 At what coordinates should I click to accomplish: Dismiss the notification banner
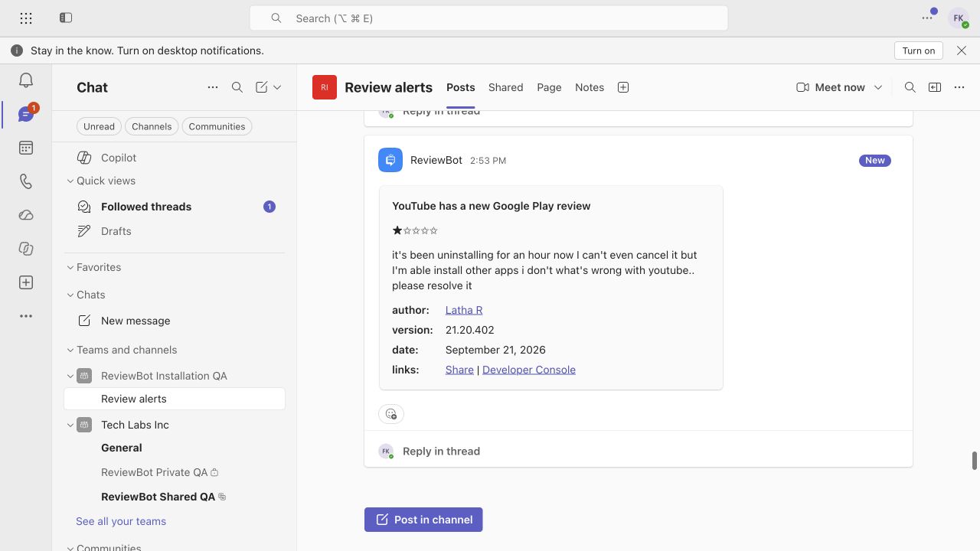point(962,51)
